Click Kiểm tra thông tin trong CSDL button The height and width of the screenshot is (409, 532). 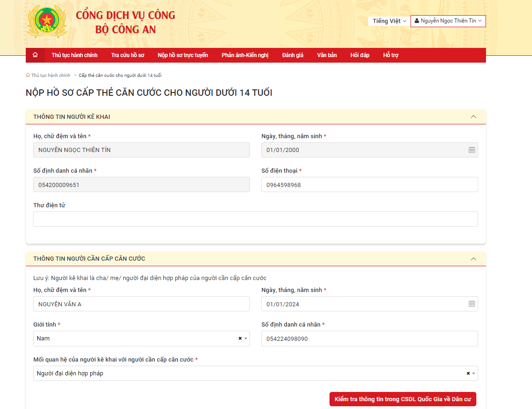pyautogui.click(x=402, y=399)
